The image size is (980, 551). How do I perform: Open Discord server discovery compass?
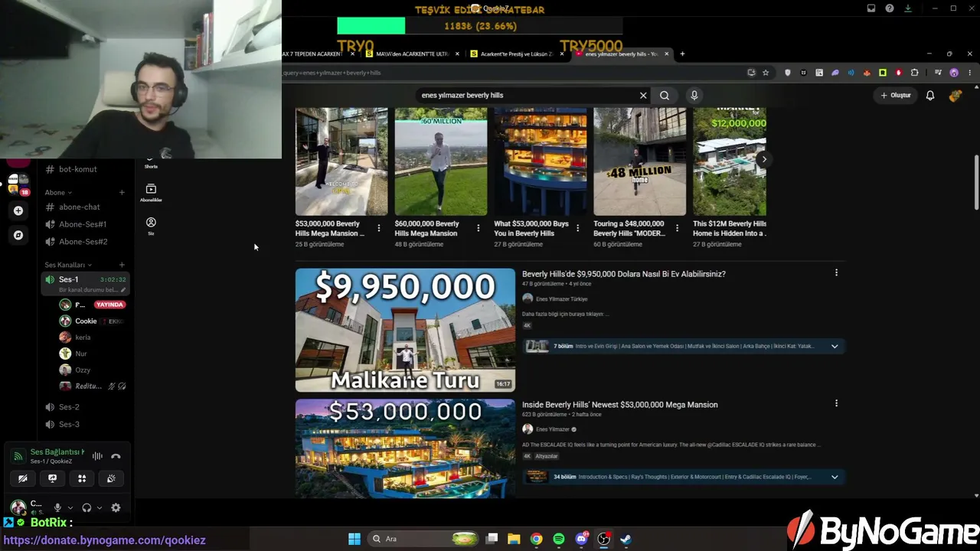coord(18,235)
